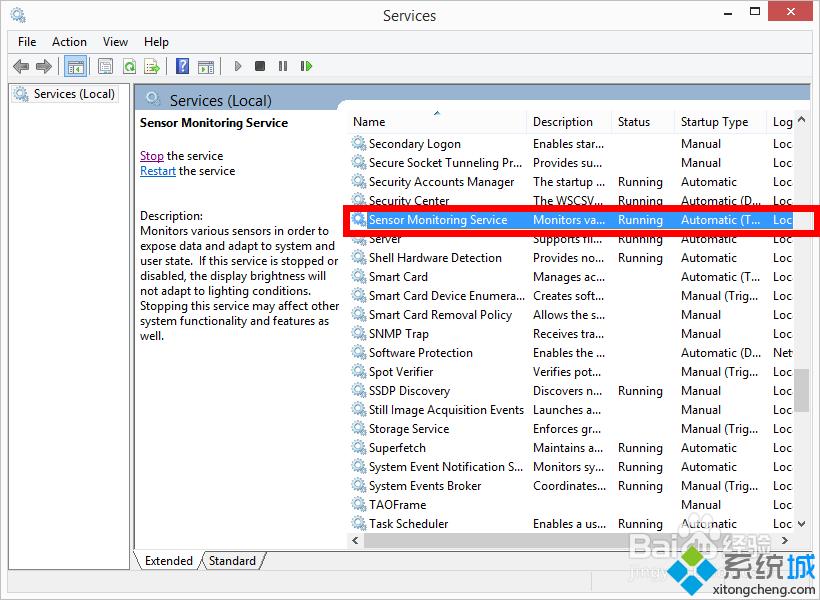The height and width of the screenshot is (600, 820).
Task: Click the Export List toolbar icon
Action: (152, 66)
